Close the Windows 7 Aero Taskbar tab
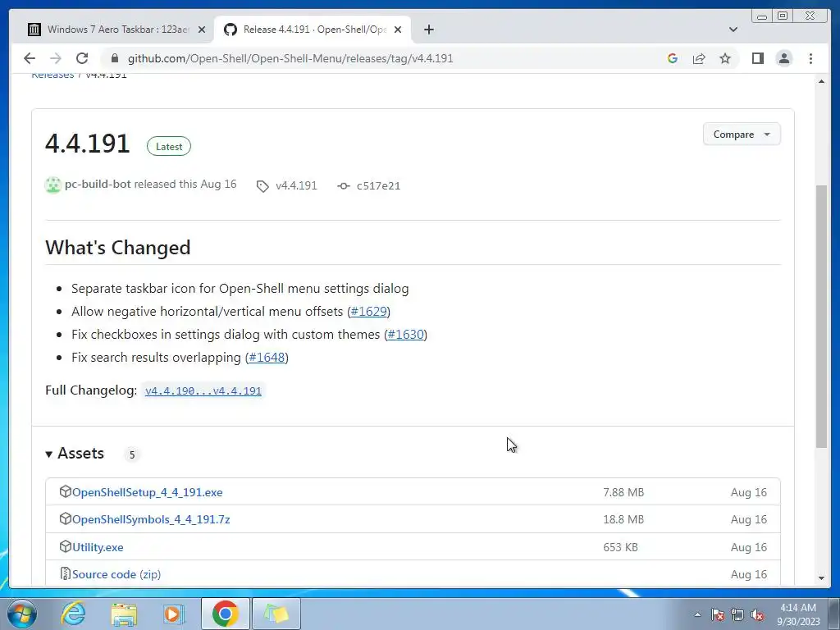 202,30
